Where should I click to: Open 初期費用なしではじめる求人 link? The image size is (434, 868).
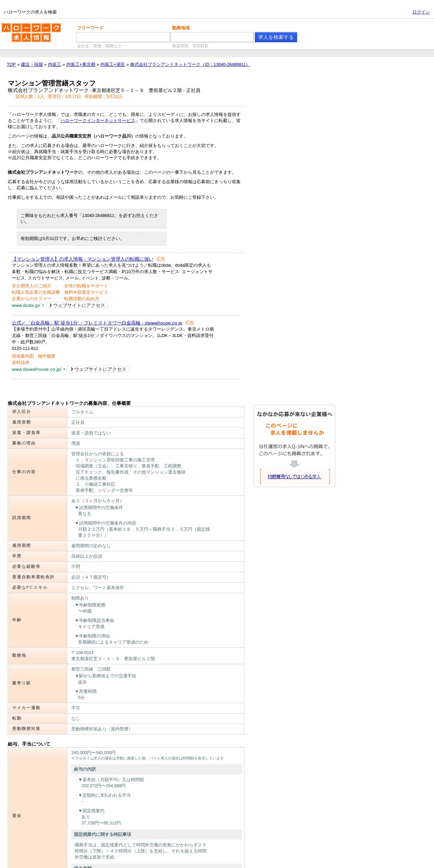point(294,477)
